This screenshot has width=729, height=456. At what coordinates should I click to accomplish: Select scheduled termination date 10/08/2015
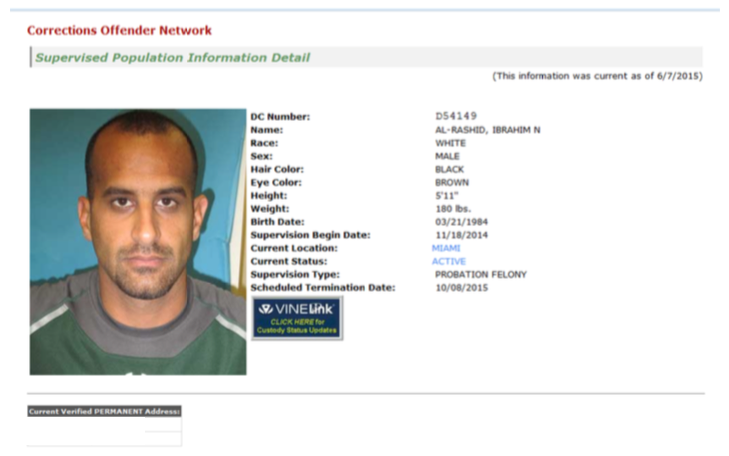click(461, 288)
